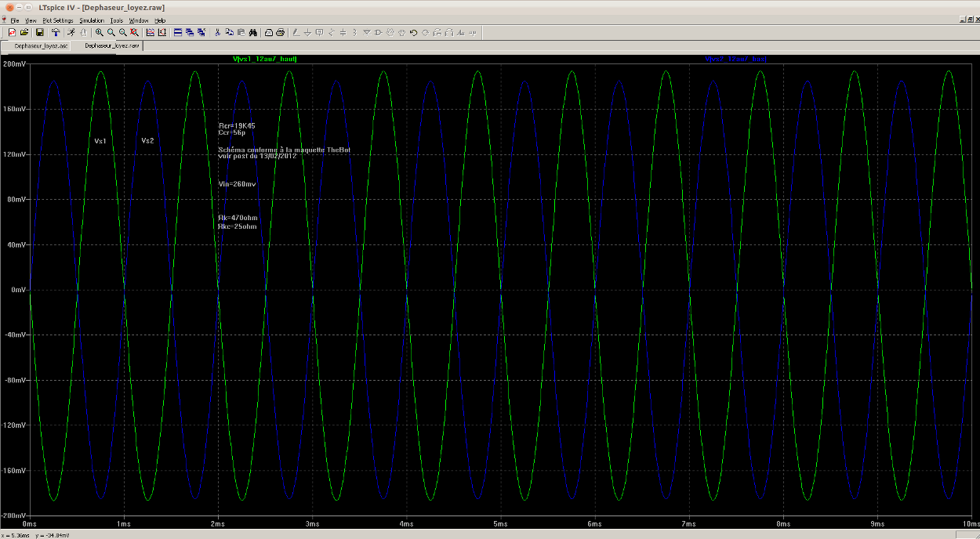Close the LTspice window with the red button

pos(9,7)
